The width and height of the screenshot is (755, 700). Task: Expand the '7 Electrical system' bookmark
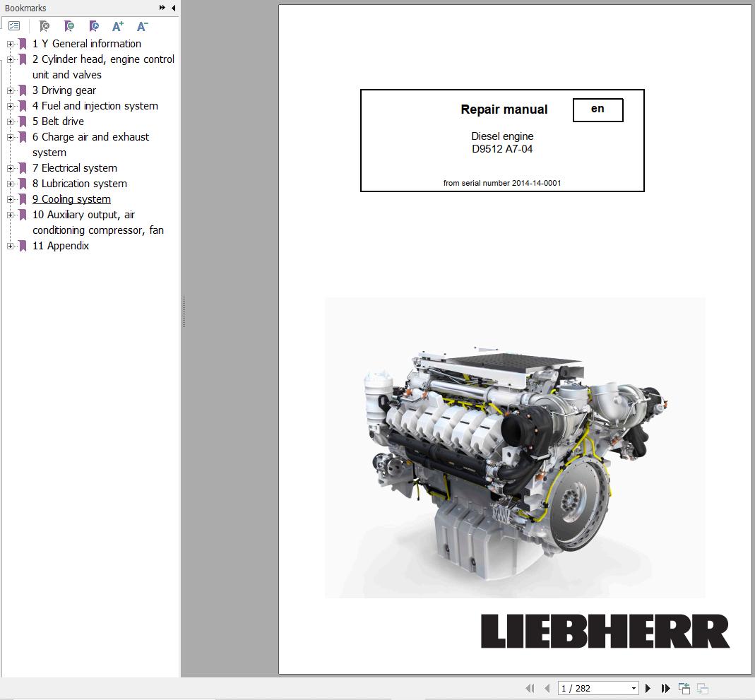click(x=10, y=168)
